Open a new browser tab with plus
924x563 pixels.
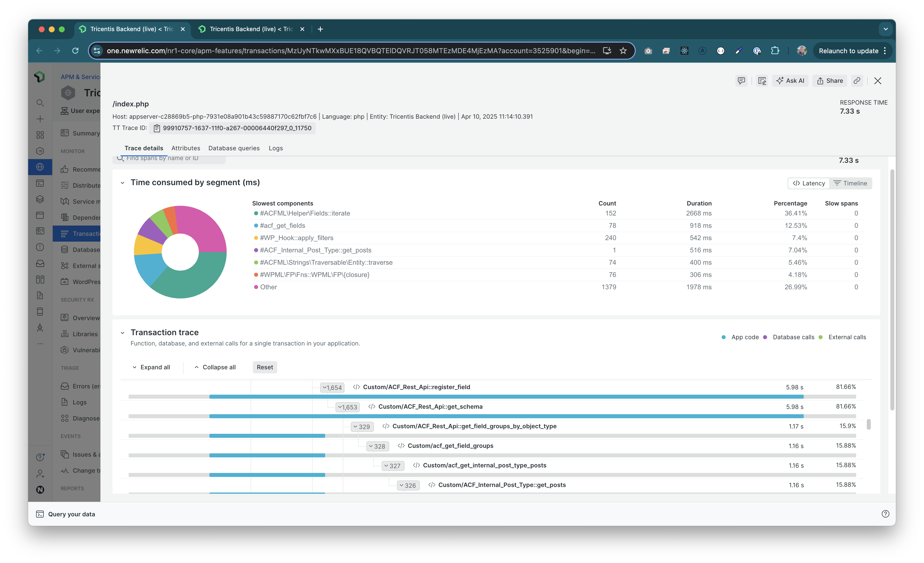click(x=320, y=29)
